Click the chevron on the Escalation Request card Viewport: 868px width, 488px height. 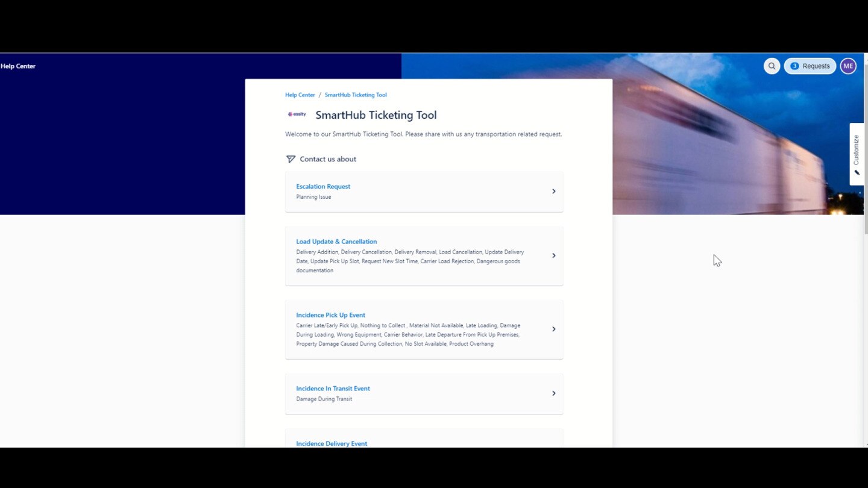(x=553, y=191)
